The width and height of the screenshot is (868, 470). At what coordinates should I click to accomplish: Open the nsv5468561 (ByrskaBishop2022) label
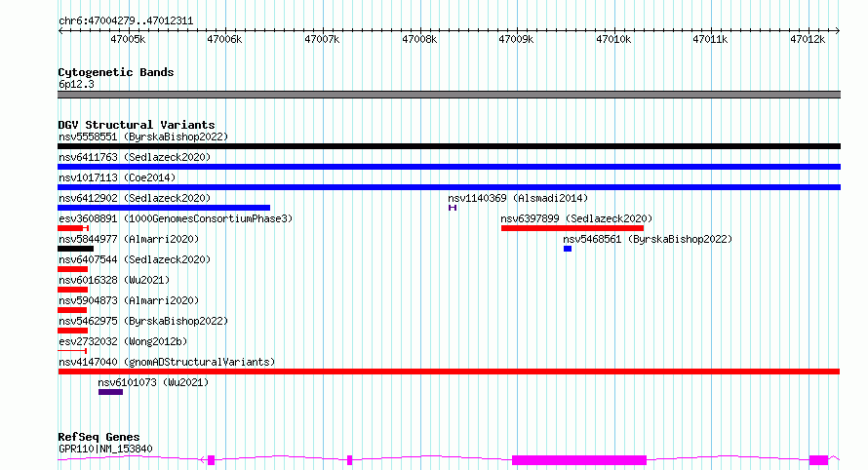648,239
